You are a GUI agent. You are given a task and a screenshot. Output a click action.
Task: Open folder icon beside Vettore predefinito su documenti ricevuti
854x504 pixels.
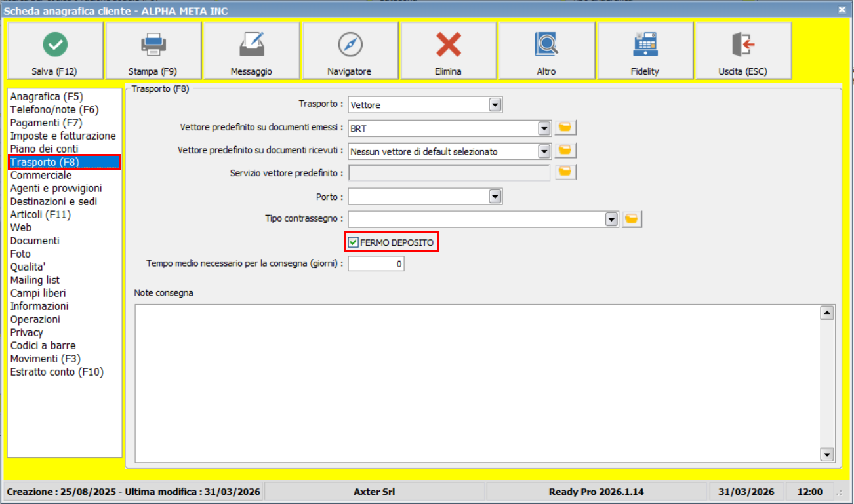[565, 151]
